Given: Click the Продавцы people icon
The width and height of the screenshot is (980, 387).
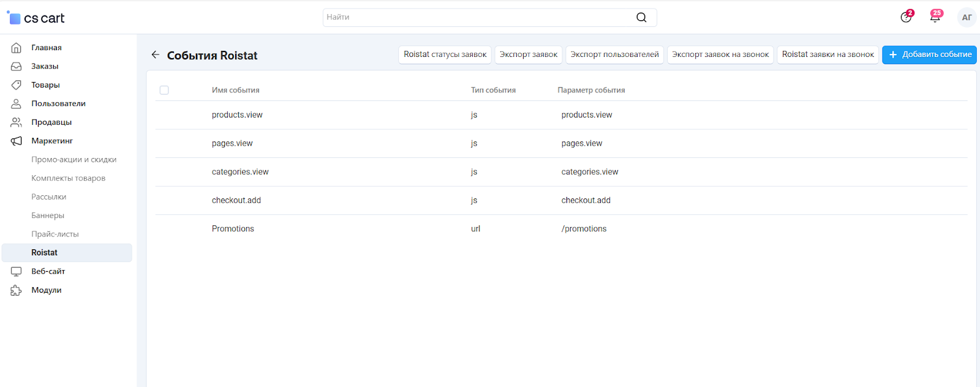Looking at the screenshot, I should [x=17, y=122].
